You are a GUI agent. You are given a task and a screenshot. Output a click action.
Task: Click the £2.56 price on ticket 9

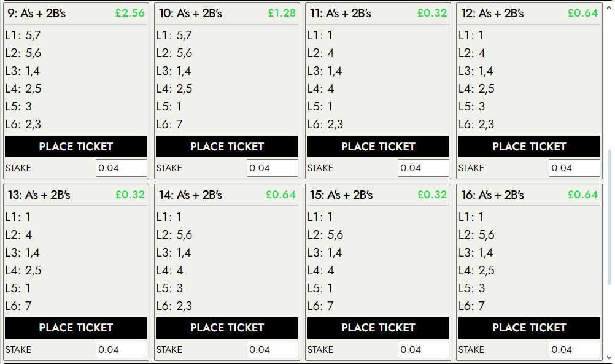pos(130,13)
